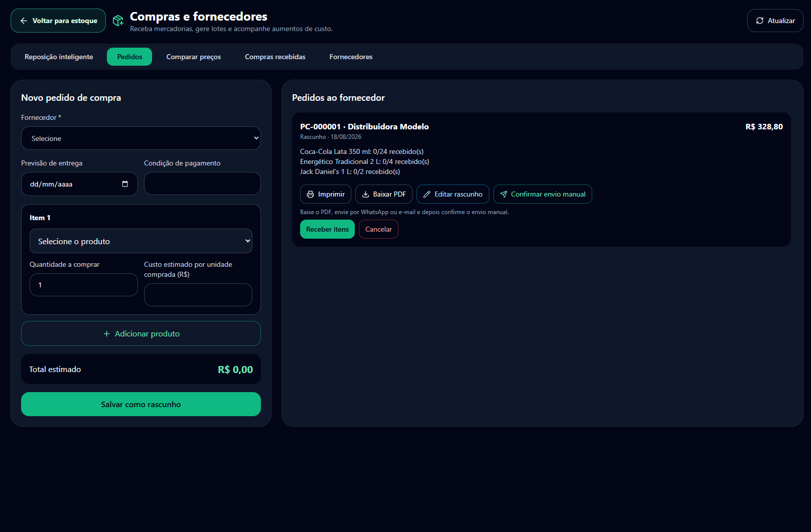This screenshot has width=811, height=532.
Task: Click the plus icon on Adicionar produto
Action: tap(106, 333)
